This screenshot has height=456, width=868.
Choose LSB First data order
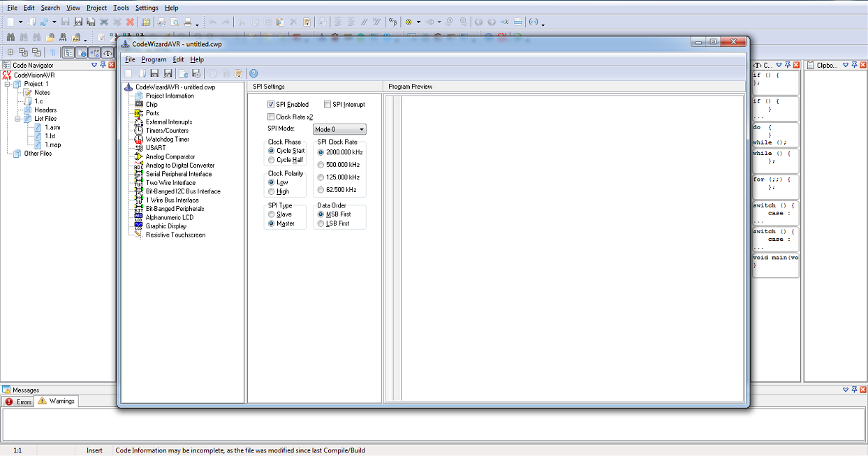[x=321, y=223]
